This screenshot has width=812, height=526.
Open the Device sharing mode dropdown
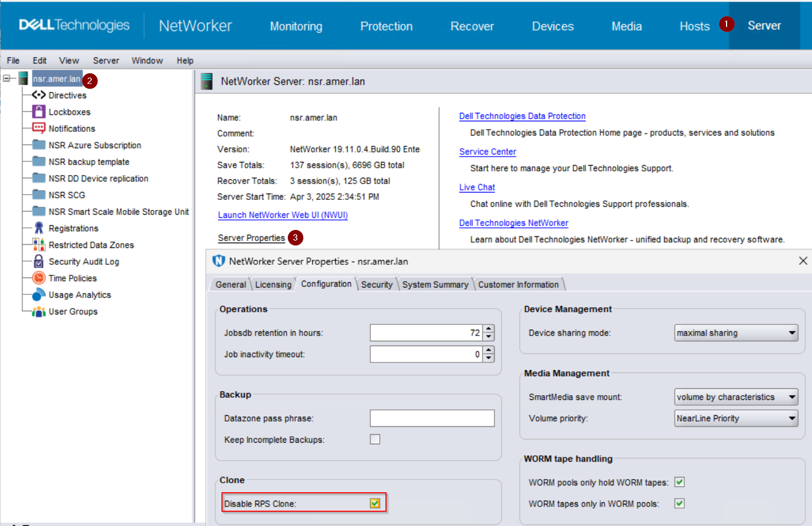click(x=736, y=332)
